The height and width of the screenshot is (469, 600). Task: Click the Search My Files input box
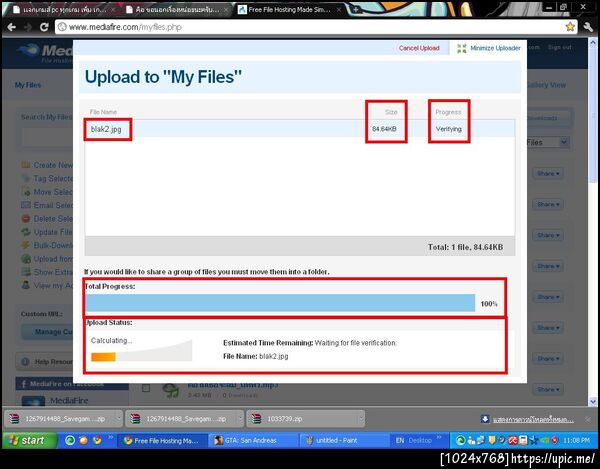[46, 136]
